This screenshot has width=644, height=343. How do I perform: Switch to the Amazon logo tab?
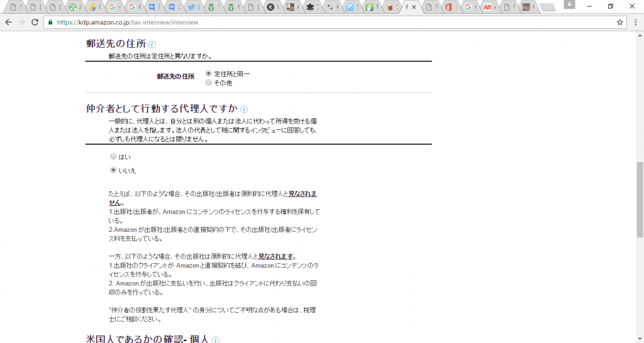point(291,7)
